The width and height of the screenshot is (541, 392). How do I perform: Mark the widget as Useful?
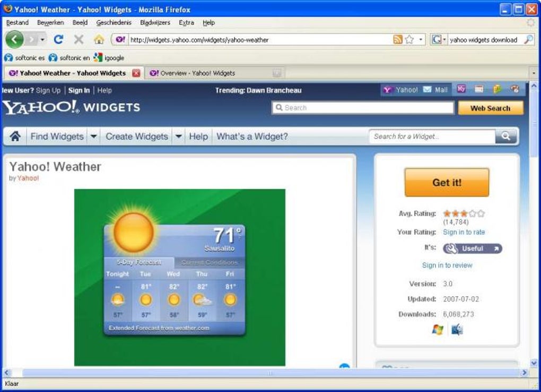tap(471, 248)
